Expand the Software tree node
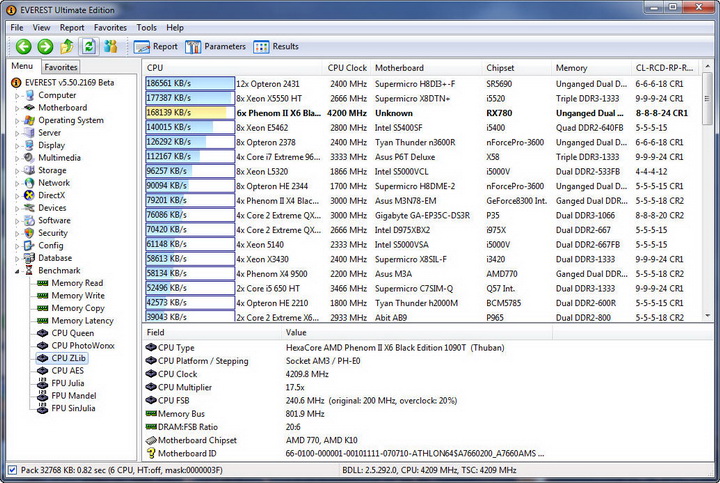 (x=17, y=221)
